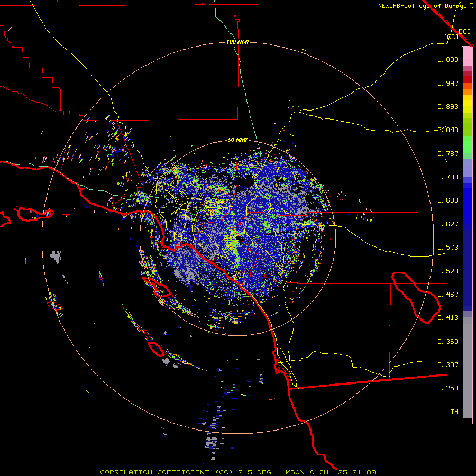Select the 0.947 value on the color scale

tap(448, 83)
